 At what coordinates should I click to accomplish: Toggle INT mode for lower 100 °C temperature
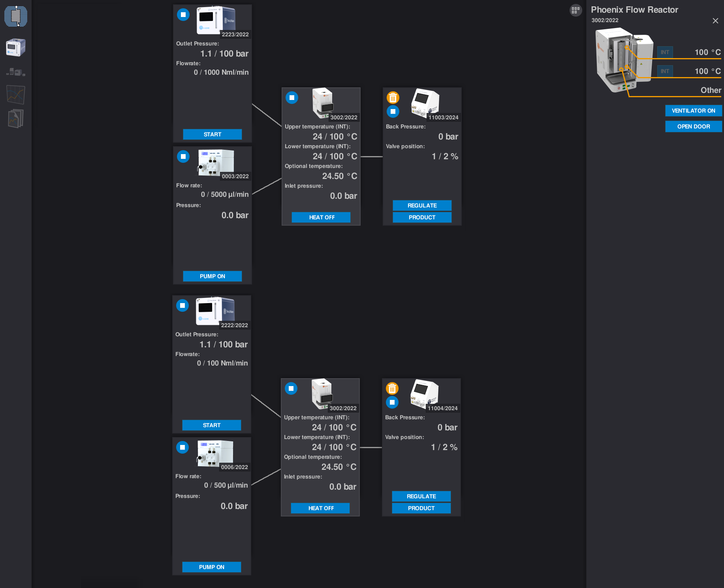(x=665, y=71)
